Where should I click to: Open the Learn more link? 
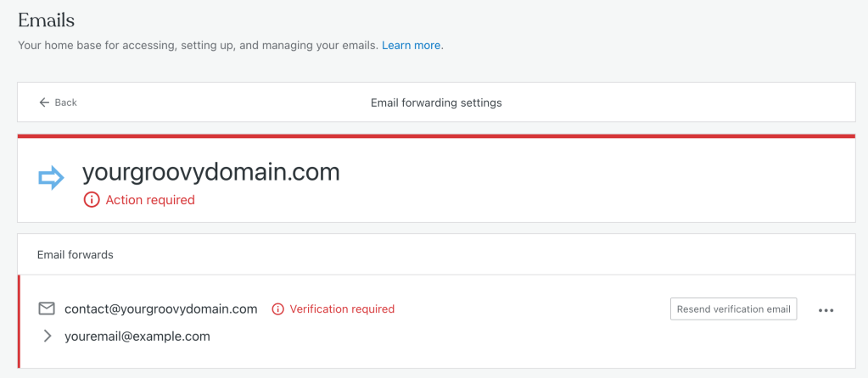(x=412, y=45)
